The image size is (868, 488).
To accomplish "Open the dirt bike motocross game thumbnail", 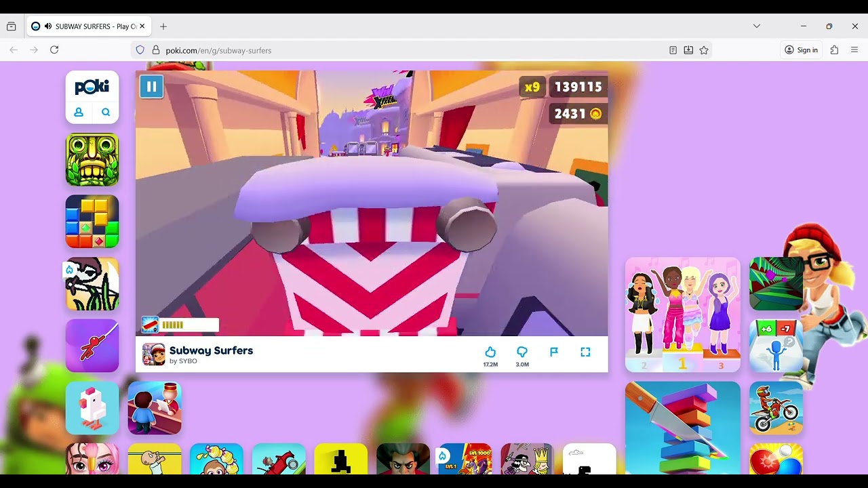I will (776, 408).
